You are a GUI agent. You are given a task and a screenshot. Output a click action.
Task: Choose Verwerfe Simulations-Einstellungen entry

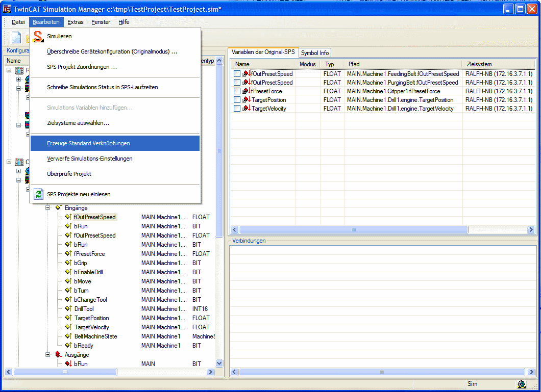[x=115, y=159]
